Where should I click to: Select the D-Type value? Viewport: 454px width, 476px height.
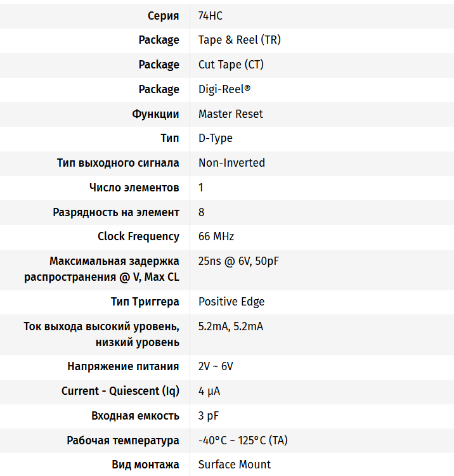pyautogui.click(x=215, y=138)
